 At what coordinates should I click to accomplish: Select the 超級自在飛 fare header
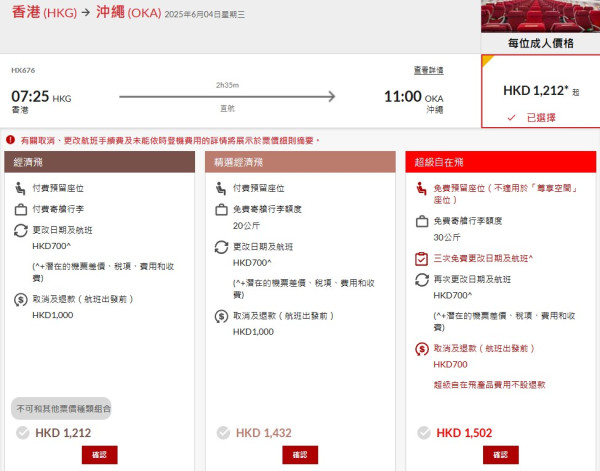[x=501, y=162]
